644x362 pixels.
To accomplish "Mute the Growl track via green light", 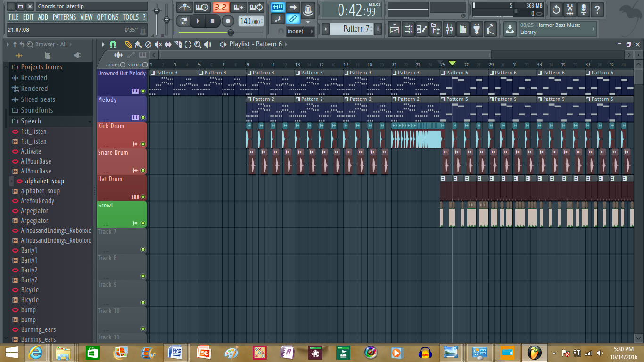I will (x=143, y=223).
